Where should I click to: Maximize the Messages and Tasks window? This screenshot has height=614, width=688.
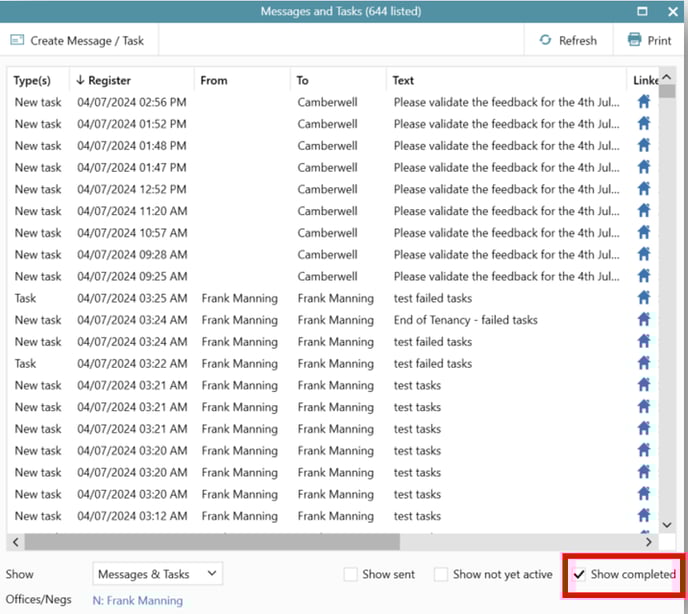coord(642,11)
